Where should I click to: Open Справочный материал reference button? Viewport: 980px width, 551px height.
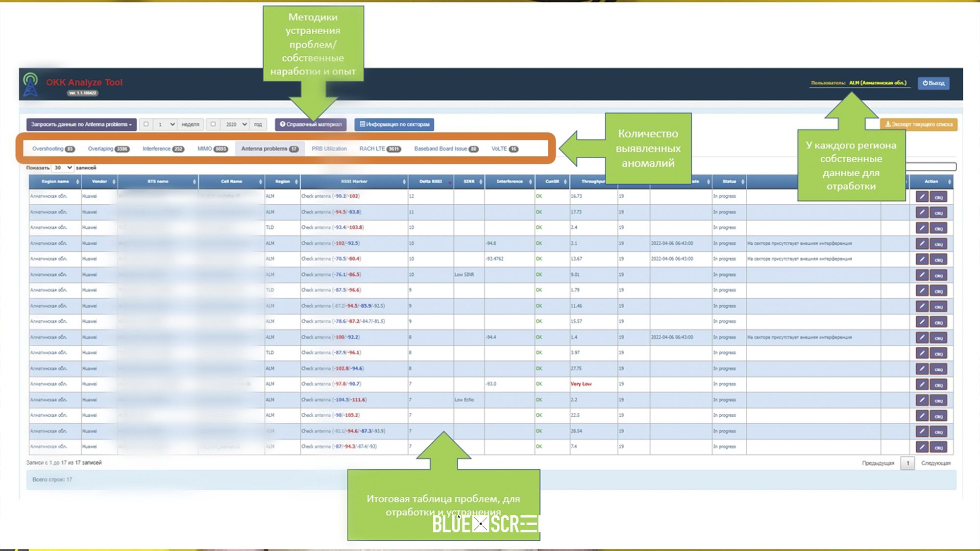click(x=311, y=124)
